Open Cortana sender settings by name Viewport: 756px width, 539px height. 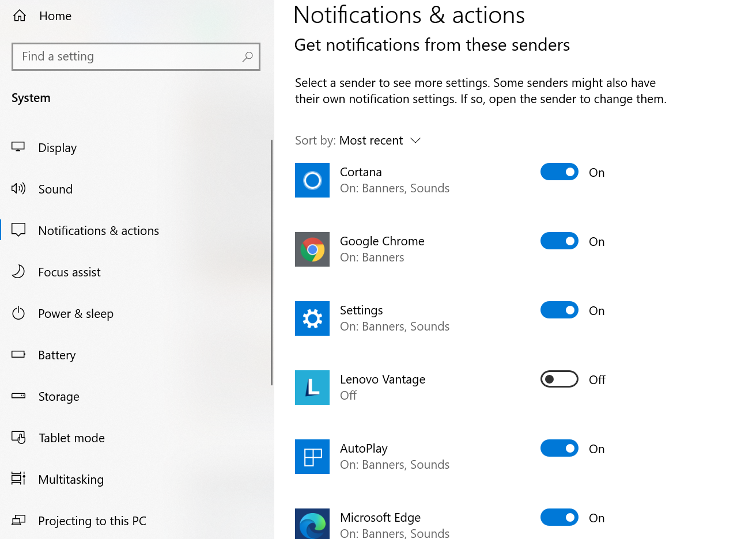coord(361,172)
